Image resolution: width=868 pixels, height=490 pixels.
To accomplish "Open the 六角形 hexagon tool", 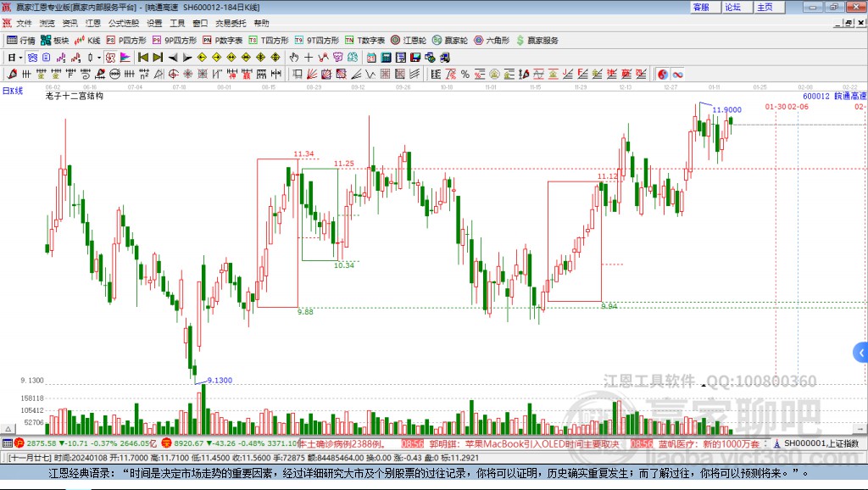I will point(492,41).
